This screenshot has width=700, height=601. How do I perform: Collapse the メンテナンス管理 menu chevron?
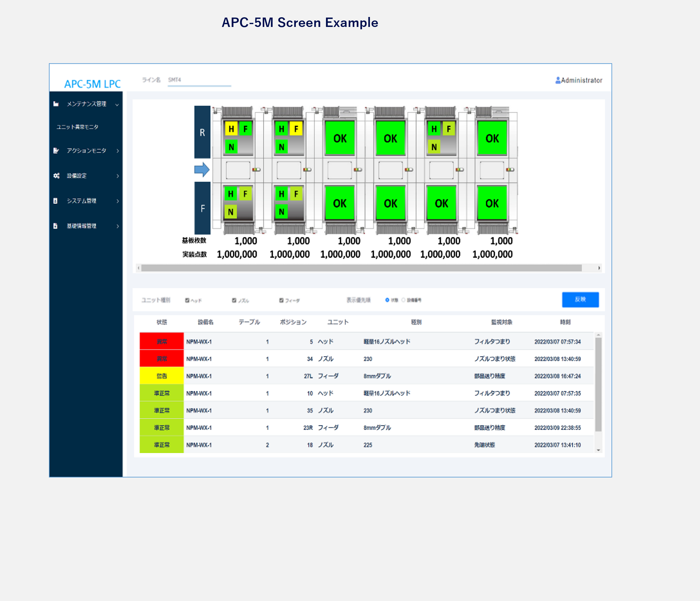tap(117, 105)
